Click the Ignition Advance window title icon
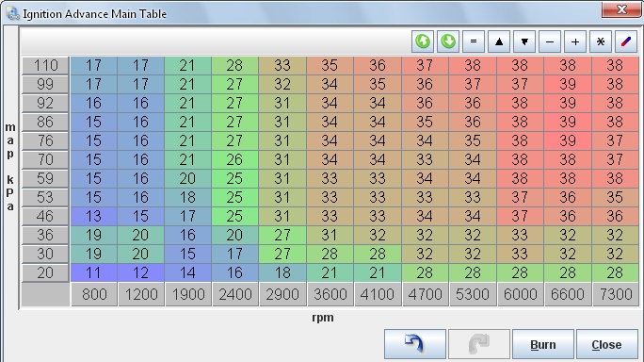Image resolution: width=644 pixels, height=362 pixels. 13,13
